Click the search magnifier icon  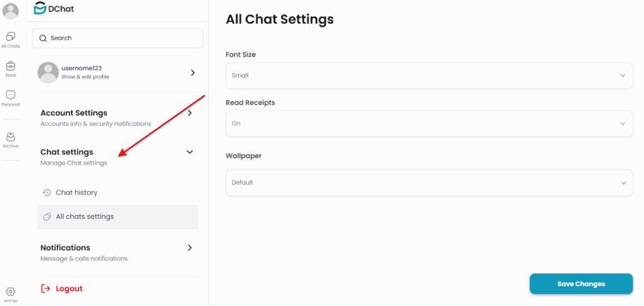click(43, 38)
